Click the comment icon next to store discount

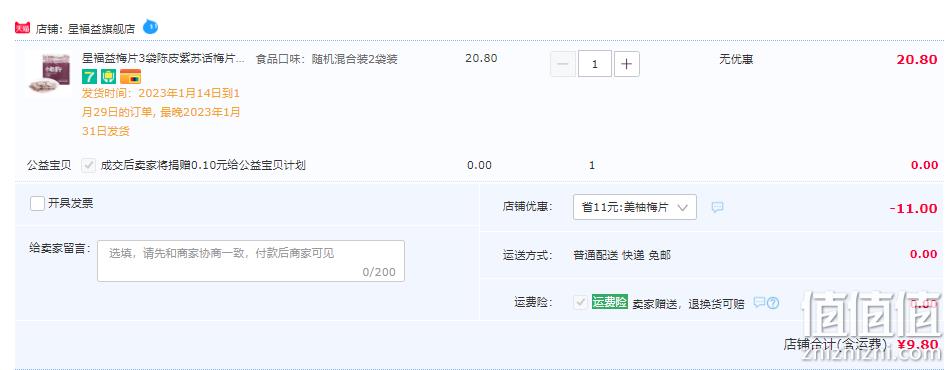pyautogui.click(x=717, y=207)
